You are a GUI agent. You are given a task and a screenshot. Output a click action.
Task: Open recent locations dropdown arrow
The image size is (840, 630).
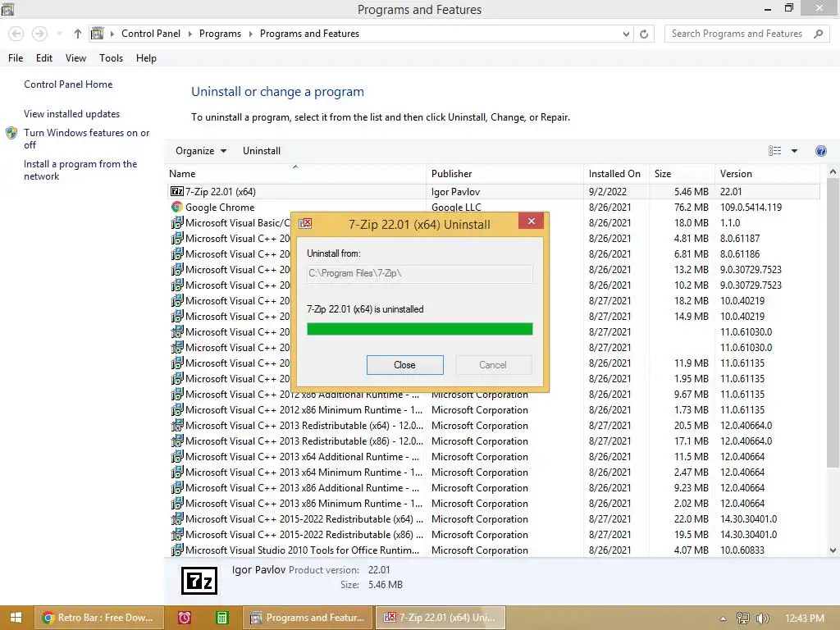(59, 34)
